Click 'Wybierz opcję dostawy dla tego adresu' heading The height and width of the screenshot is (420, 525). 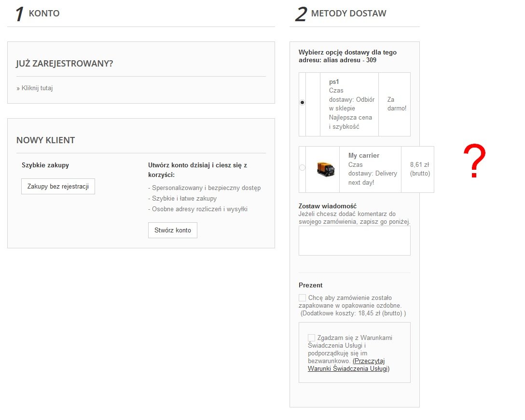point(347,56)
